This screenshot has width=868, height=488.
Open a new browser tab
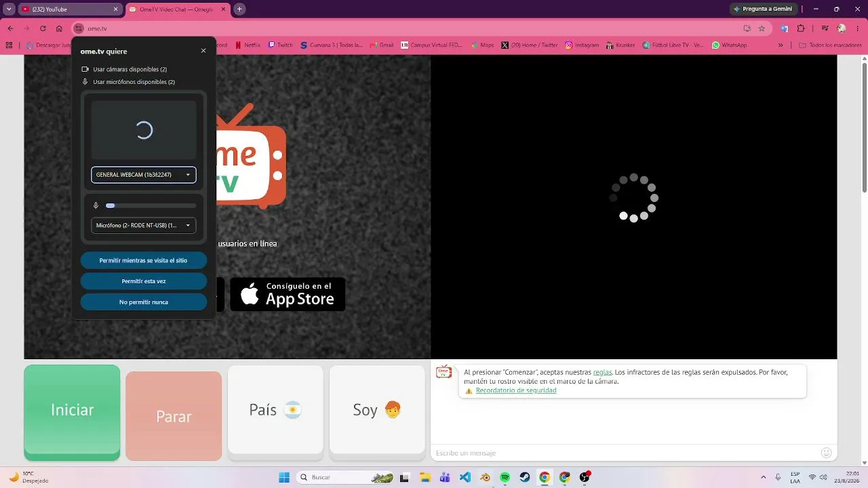(239, 9)
